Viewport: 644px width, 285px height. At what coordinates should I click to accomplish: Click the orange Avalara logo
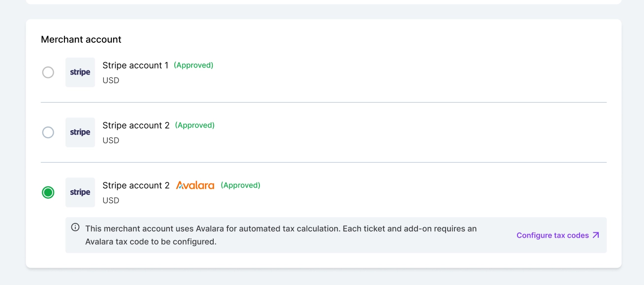[195, 185]
